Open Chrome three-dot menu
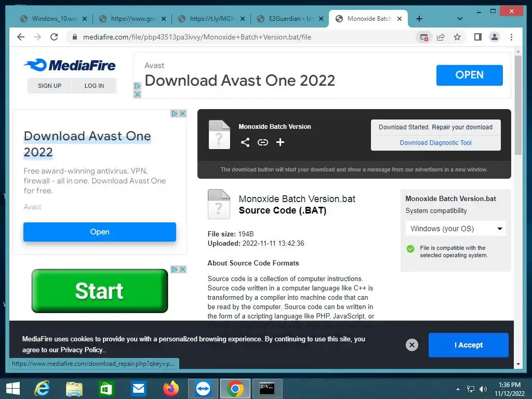 511,37
